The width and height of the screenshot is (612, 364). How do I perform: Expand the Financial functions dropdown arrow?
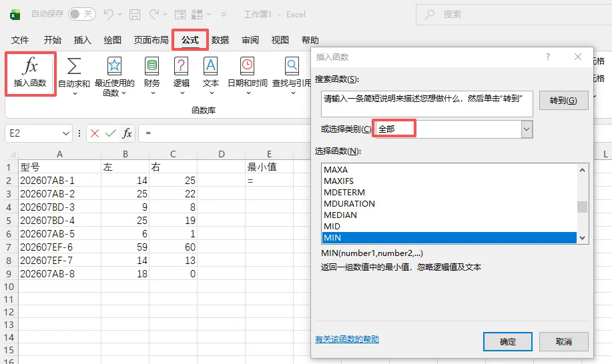click(153, 93)
